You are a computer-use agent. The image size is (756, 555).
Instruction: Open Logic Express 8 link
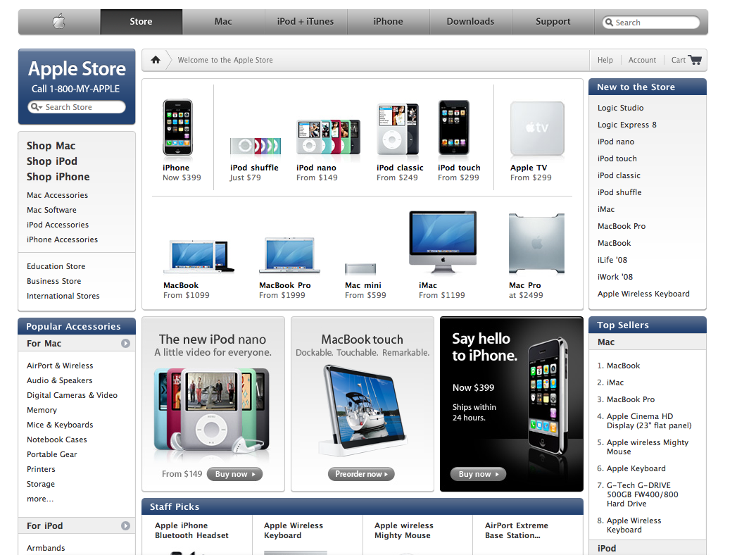coord(626,125)
